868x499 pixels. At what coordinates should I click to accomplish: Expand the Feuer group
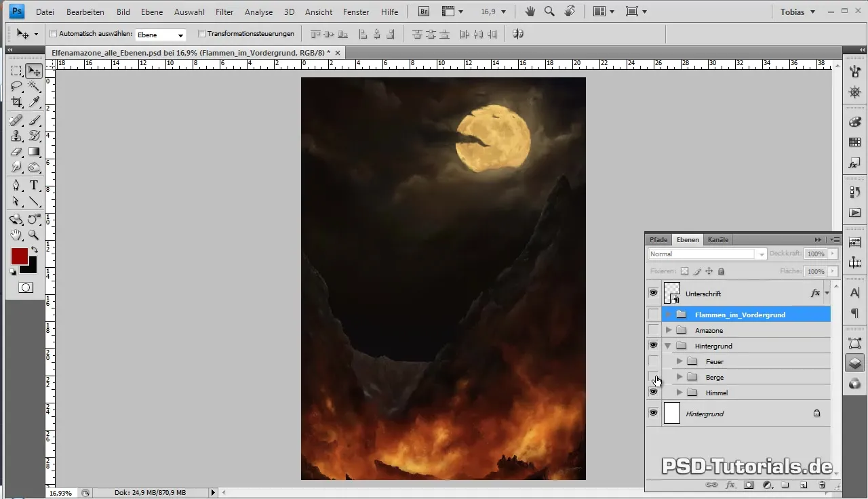[679, 361]
